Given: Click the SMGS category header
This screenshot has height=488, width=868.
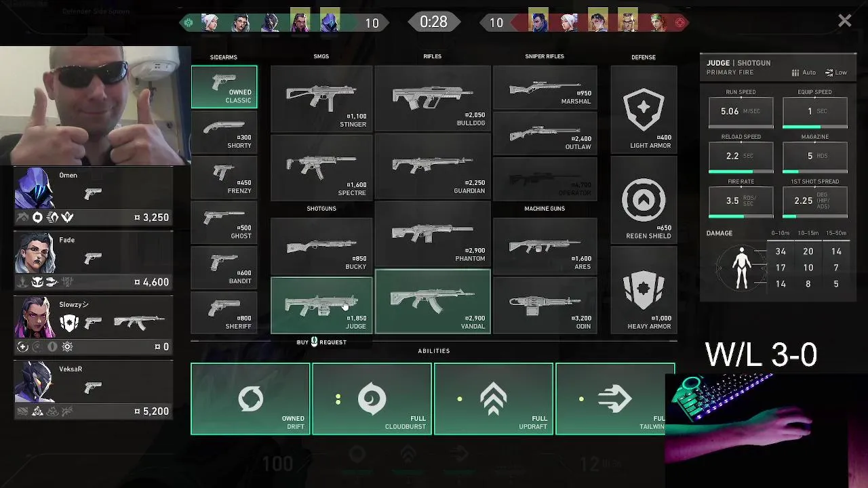Looking at the screenshot, I should tap(321, 56).
